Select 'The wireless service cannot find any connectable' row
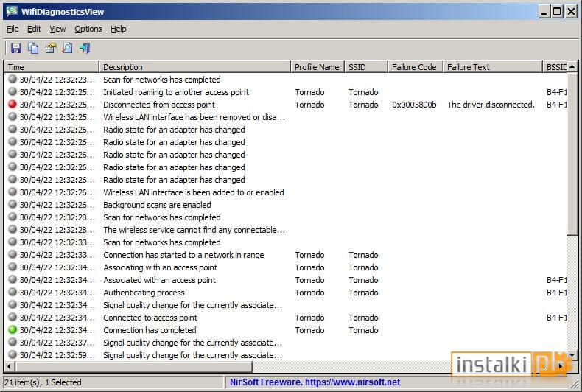This screenshot has height=392, width=582. click(285, 230)
